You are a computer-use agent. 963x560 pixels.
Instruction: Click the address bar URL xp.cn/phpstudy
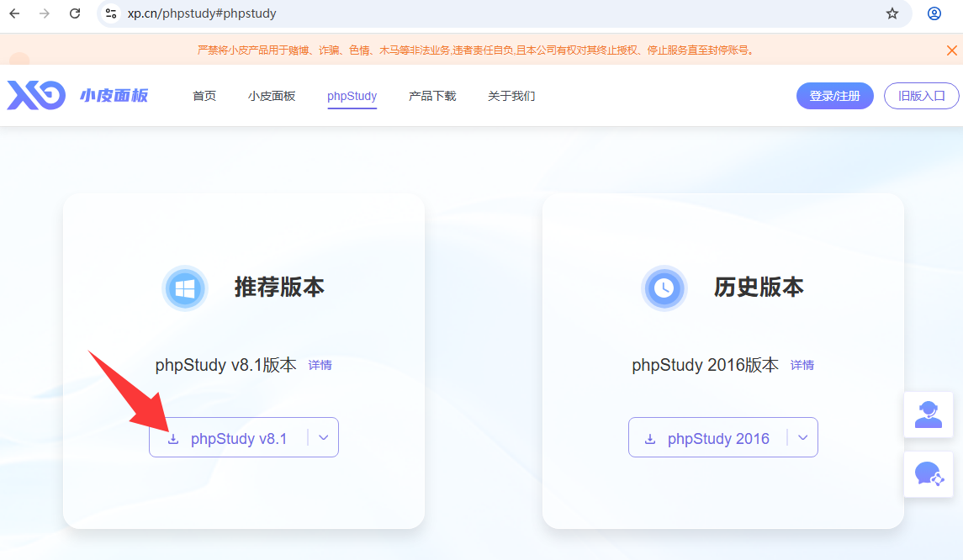202,13
